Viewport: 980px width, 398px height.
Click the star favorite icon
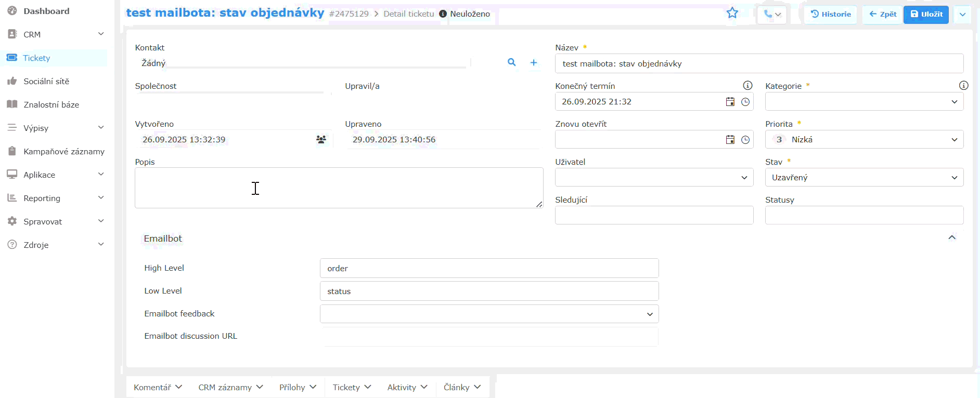point(732,13)
